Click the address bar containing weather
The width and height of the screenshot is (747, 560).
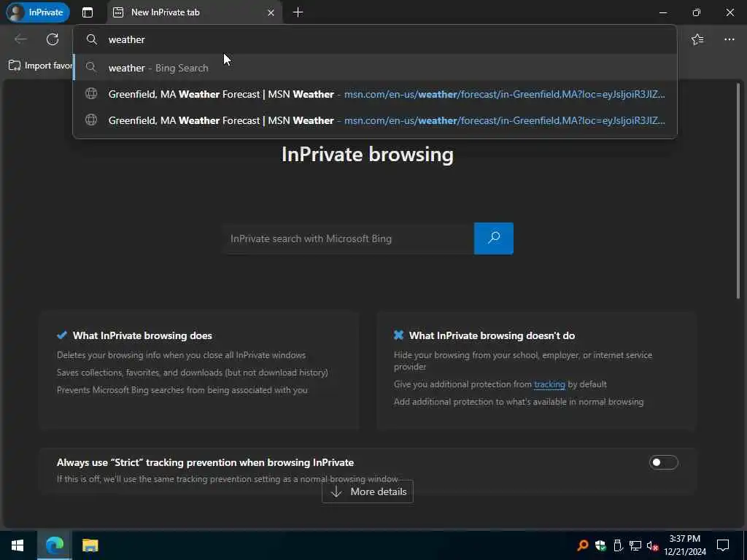375,39
